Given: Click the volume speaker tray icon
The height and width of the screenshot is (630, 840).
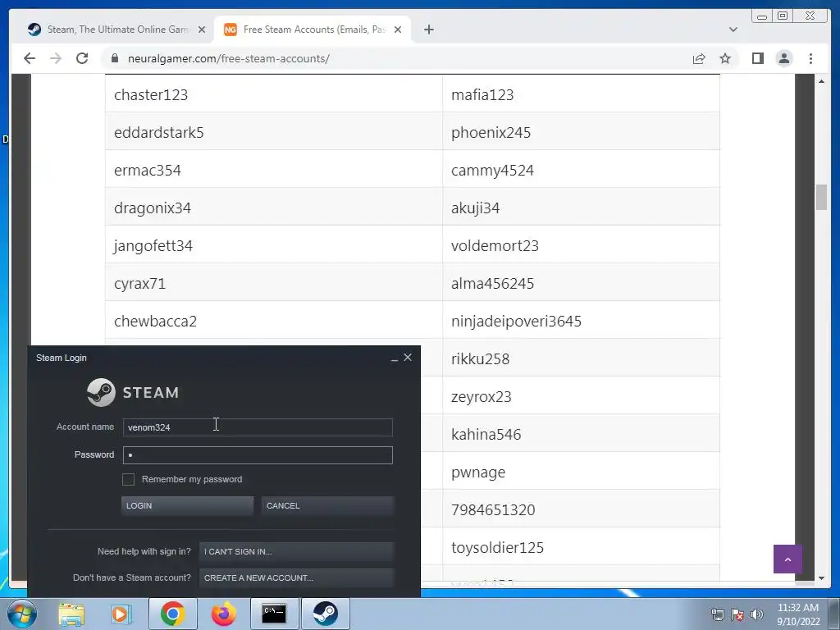Looking at the screenshot, I should [x=756, y=614].
